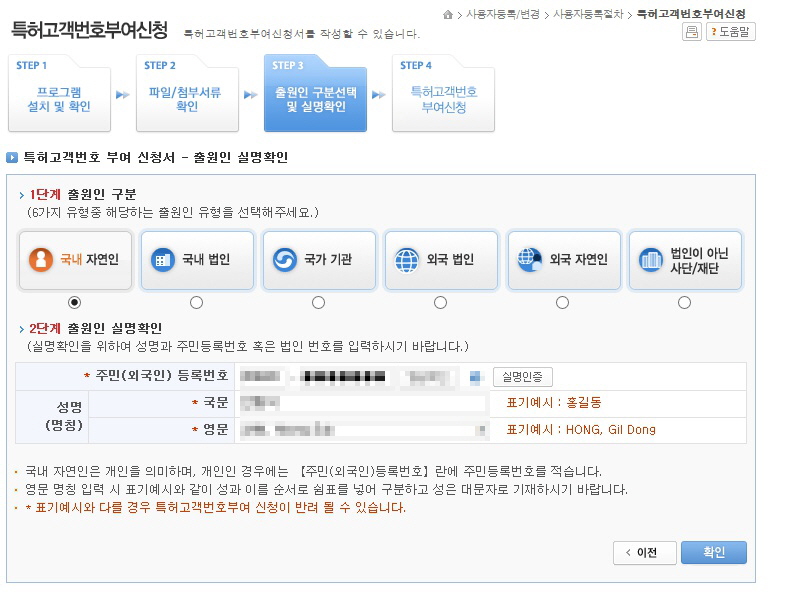Select the 국내 법인 radio button

coord(196,303)
